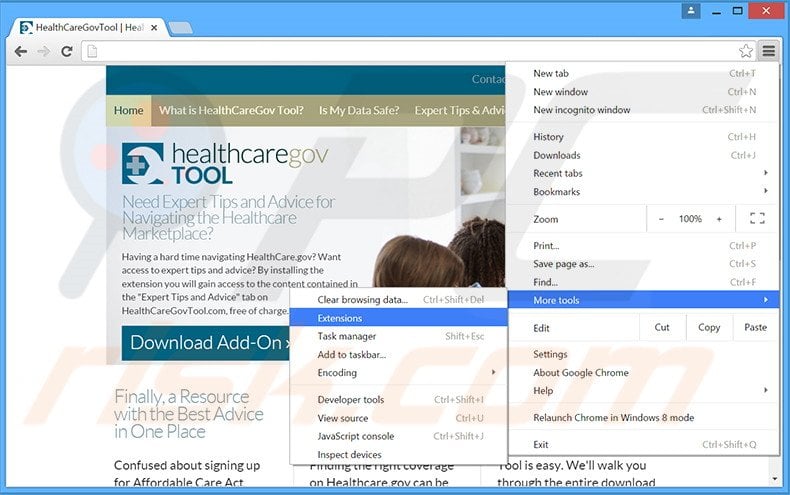This screenshot has height=495, width=790.
Task: Choose Print... in the menu
Action: point(644,245)
